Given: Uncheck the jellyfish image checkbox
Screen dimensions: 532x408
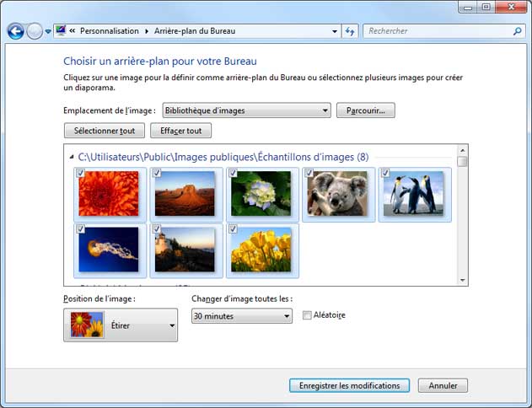Looking at the screenshot, I should tap(80, 229).
